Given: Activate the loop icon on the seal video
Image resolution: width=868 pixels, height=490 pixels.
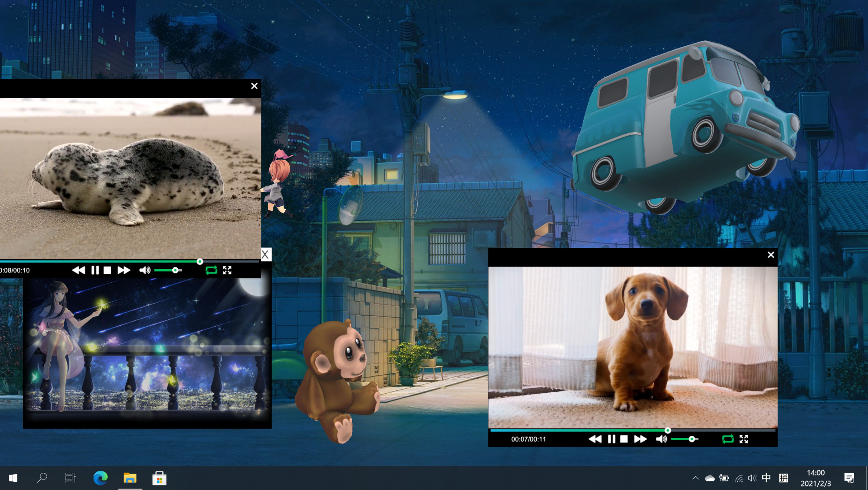Looking at the screenshot, I should pyautogui.click(x=211, y=270).
